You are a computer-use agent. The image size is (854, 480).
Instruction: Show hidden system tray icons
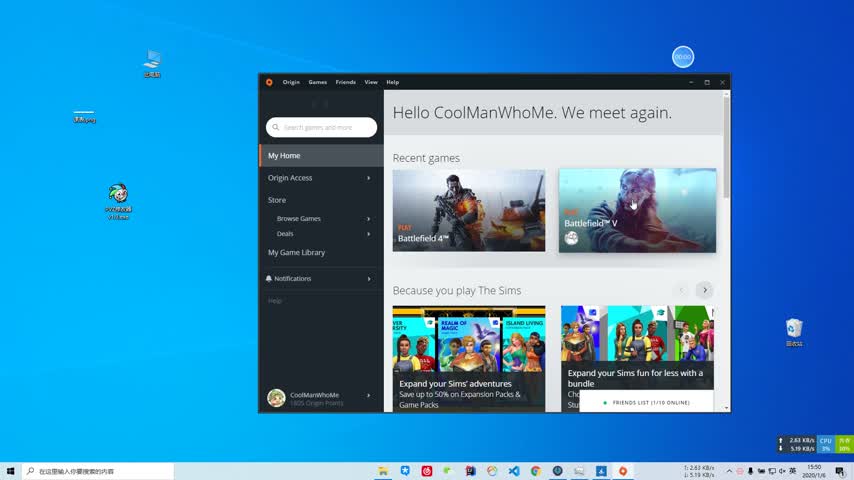[x=729, y=471]
